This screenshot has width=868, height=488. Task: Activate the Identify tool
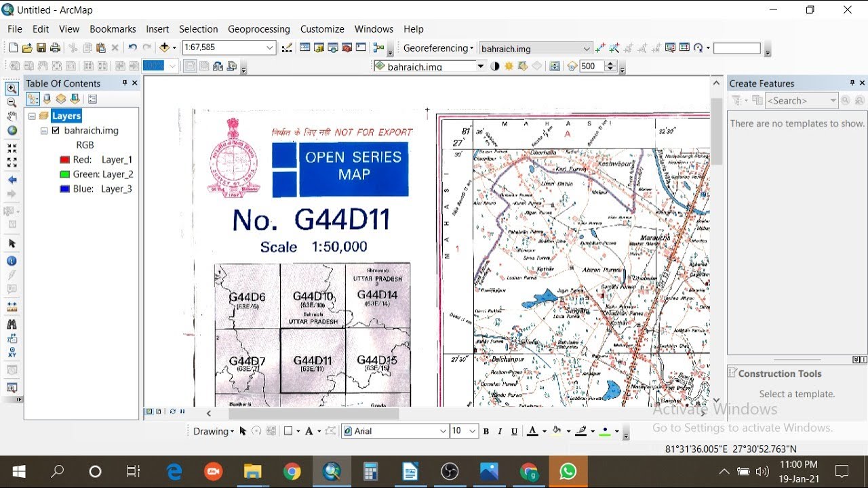pos(12,261)
